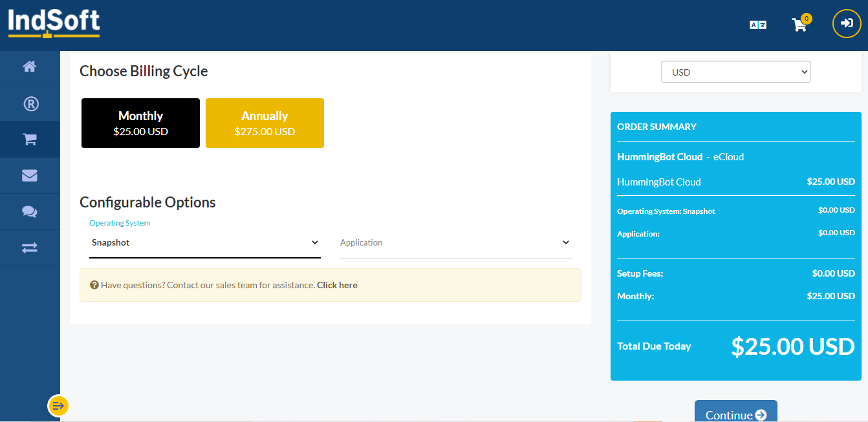Click the large '$25.00 USD' total amount
Image resolution: width=868 pixels, height=422 pixels.
[793, 346]
